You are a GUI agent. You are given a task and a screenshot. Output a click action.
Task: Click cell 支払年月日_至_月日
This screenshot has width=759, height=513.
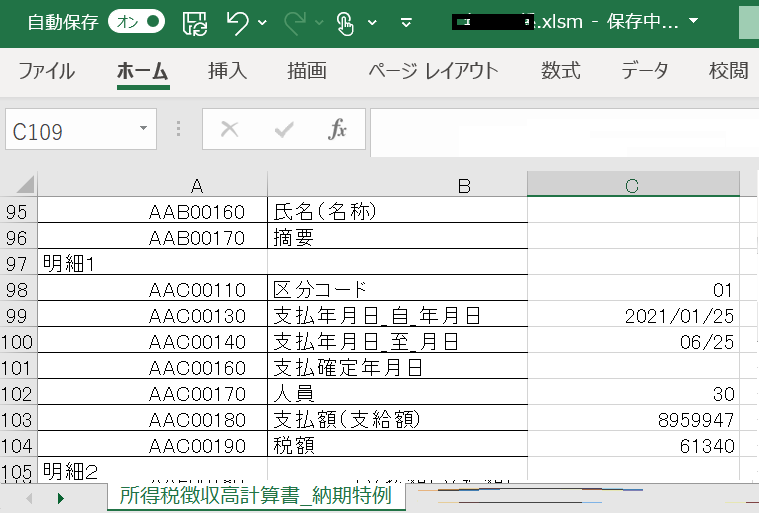(x=397, y=340)
